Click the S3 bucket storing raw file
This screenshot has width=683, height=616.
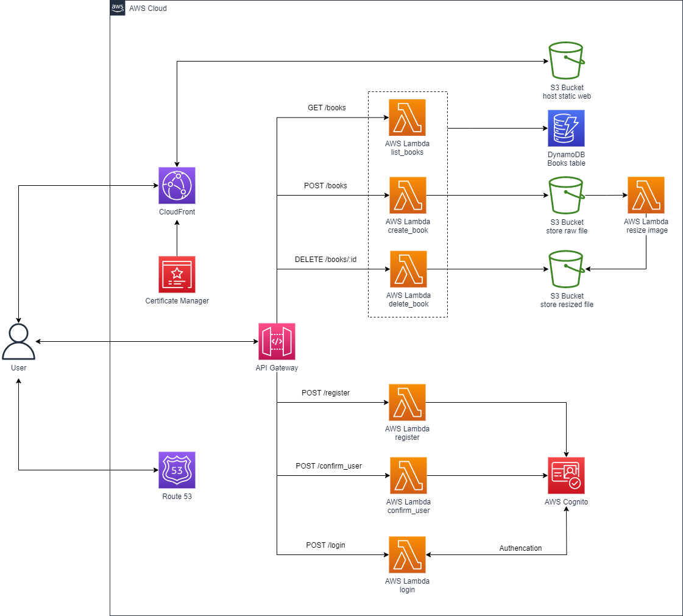(x=566, y=195)
